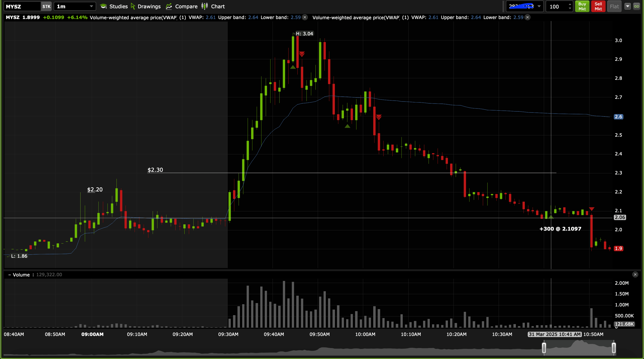Image resolution: width=644 pixels, height=359 pixels.
Task: Click the MYSZ symbol input field
Action: [x=22, y=6]
